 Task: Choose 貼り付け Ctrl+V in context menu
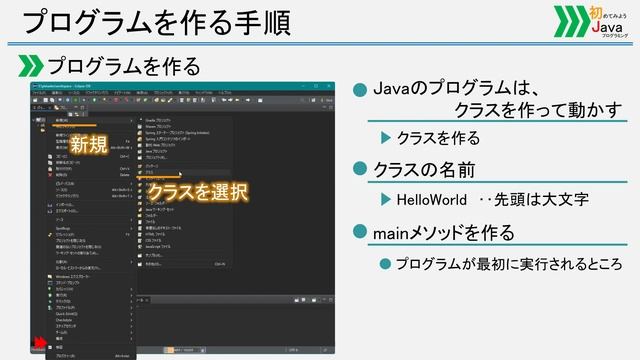click(x=92, y=169)
